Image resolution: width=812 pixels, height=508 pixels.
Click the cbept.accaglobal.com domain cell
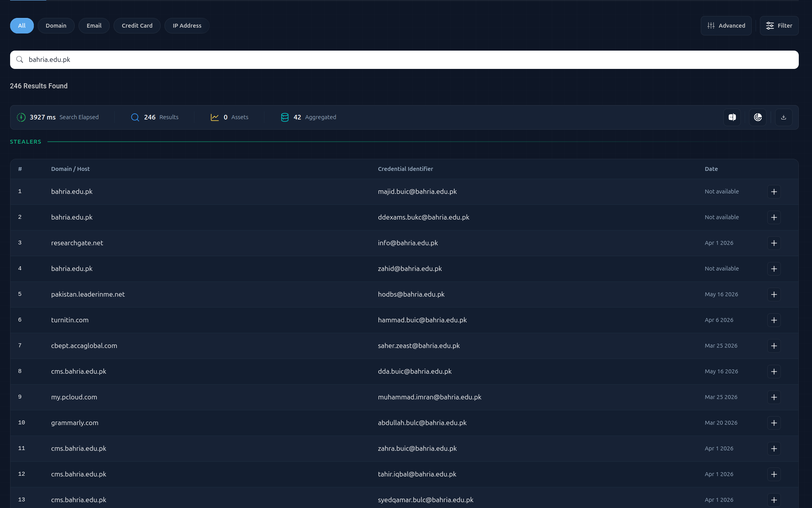click(84, 346)
